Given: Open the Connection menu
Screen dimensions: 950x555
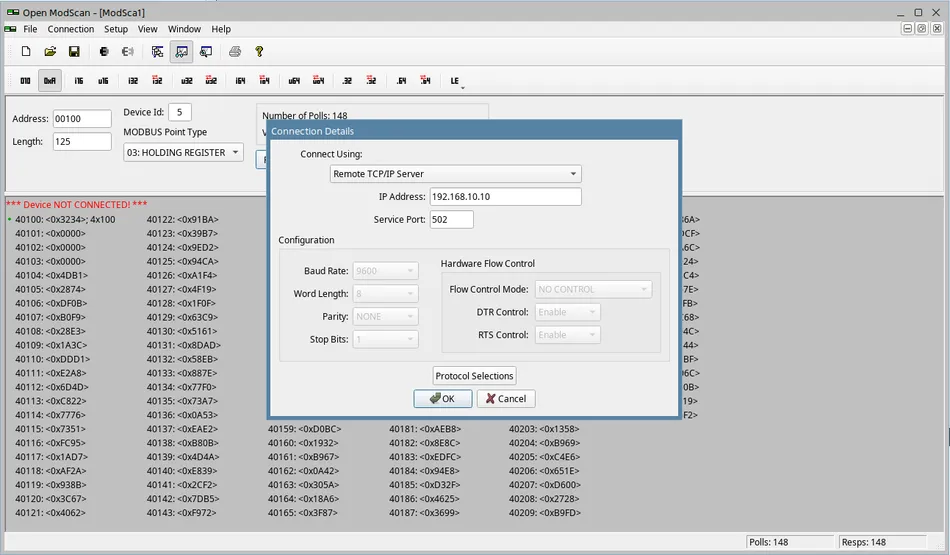Looking at the screenshot, I should pyautogui.click(x=71, y=29).
